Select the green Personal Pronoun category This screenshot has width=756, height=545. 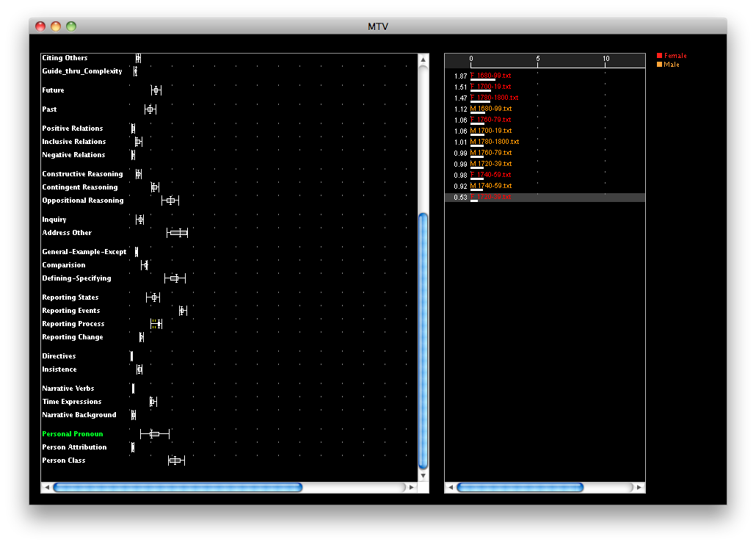(73, 434)
